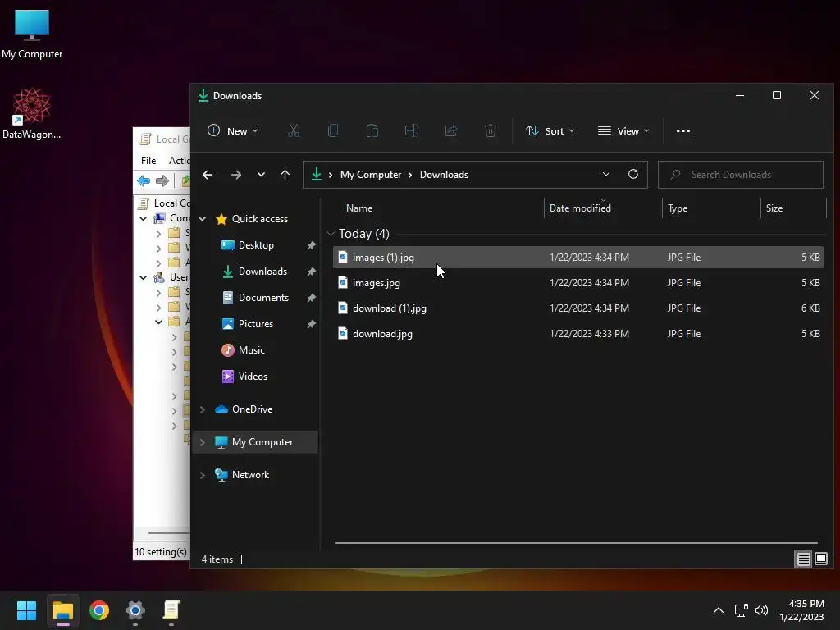This screenshot has width=840, height=630.
Task: Click the volume speaker tray icon
Action: [760, 610]
